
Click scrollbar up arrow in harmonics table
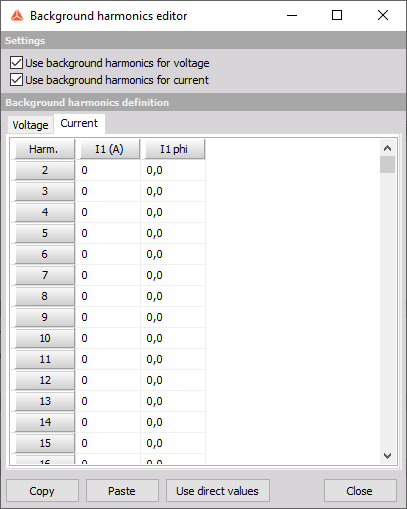click(387, 148)
